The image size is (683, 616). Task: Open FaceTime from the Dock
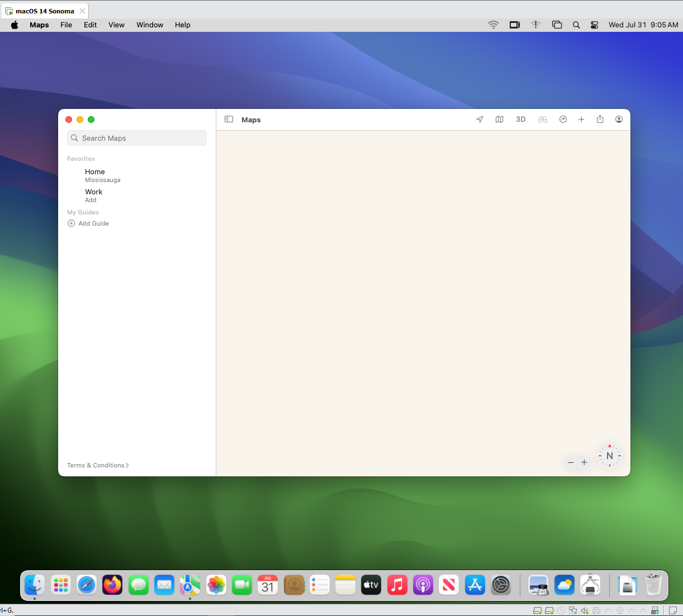point(242,585)
